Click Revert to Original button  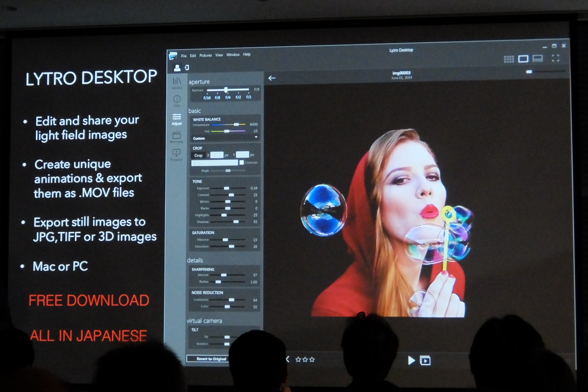click(211, 359)
